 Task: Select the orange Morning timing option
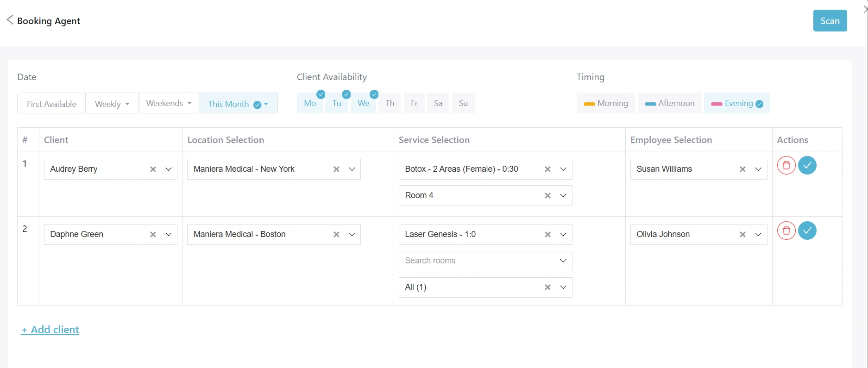pyautogui.click(x=606, y=103)
